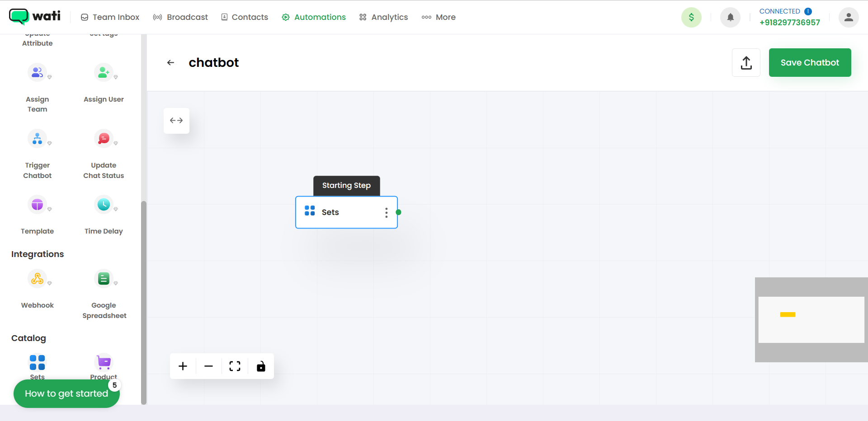Click the CONNECTED status text

pos(780,11)
